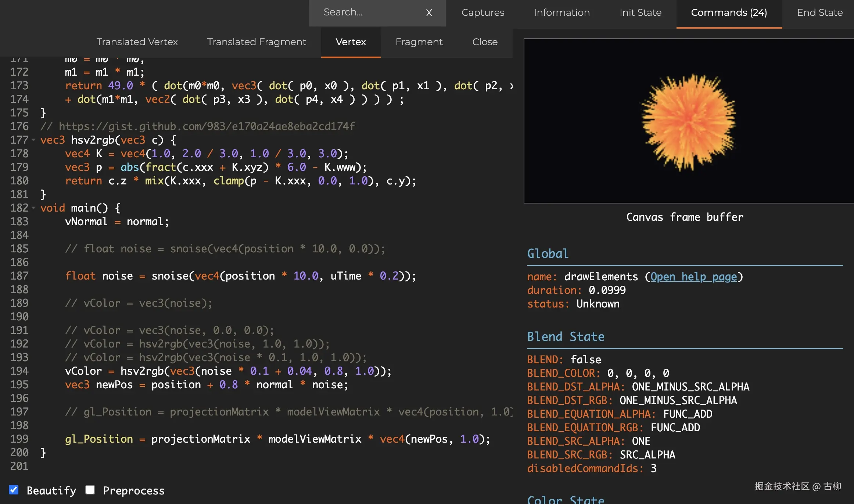This screenshot has height=504, width=854.
Task: Collapse the hsv2rgb function fold arrow
Action: click(x=33, y=140)
